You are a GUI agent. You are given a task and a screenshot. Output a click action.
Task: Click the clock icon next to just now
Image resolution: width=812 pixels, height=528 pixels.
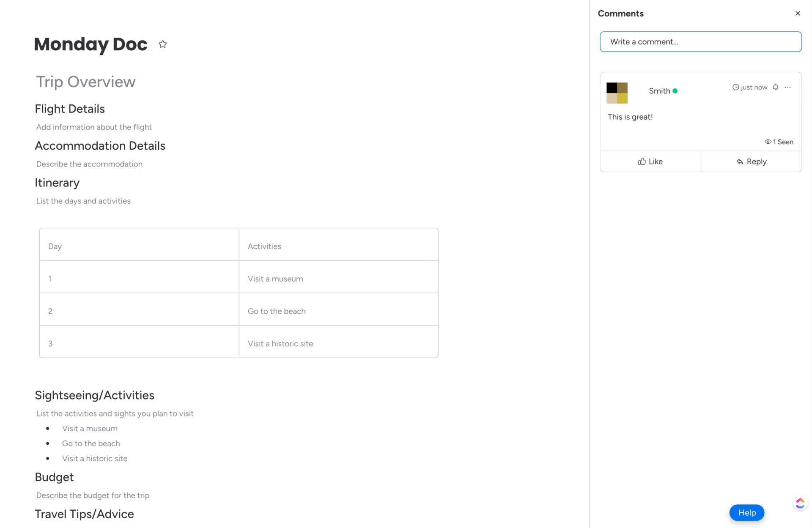(x=735, y=87)
